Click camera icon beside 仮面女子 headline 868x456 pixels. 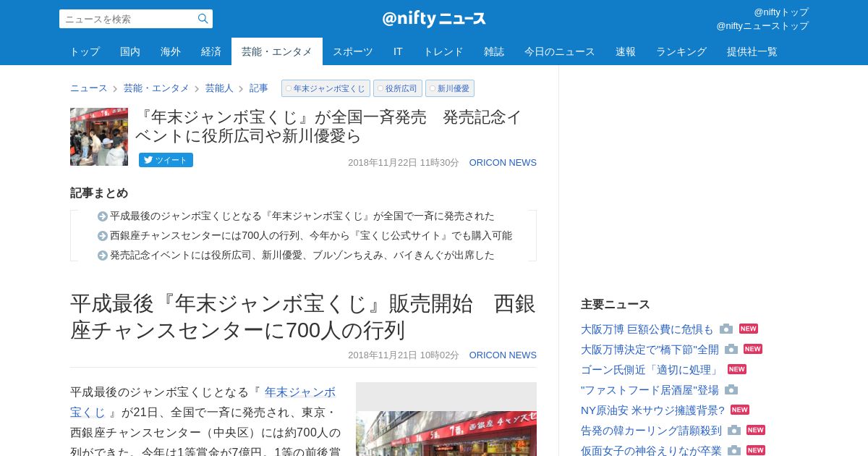pos(734,450)
